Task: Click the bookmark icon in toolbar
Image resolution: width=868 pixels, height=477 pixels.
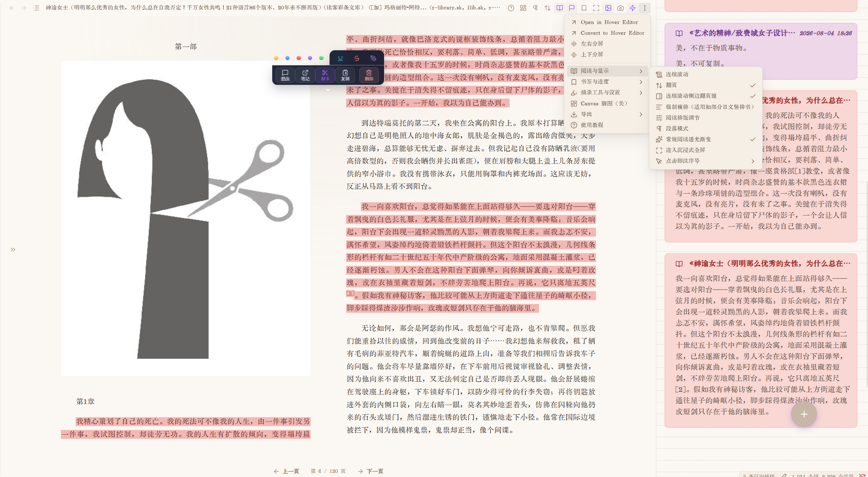Action: click(x=584, y=8)
